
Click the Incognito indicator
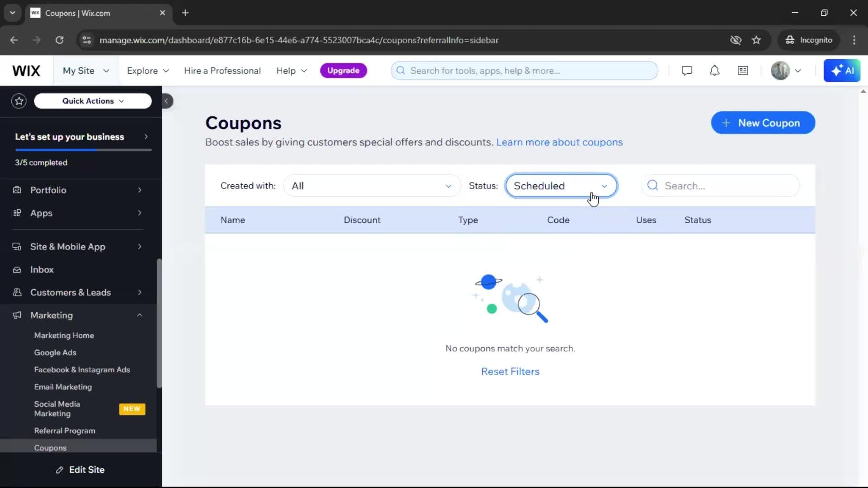point(809,40)
